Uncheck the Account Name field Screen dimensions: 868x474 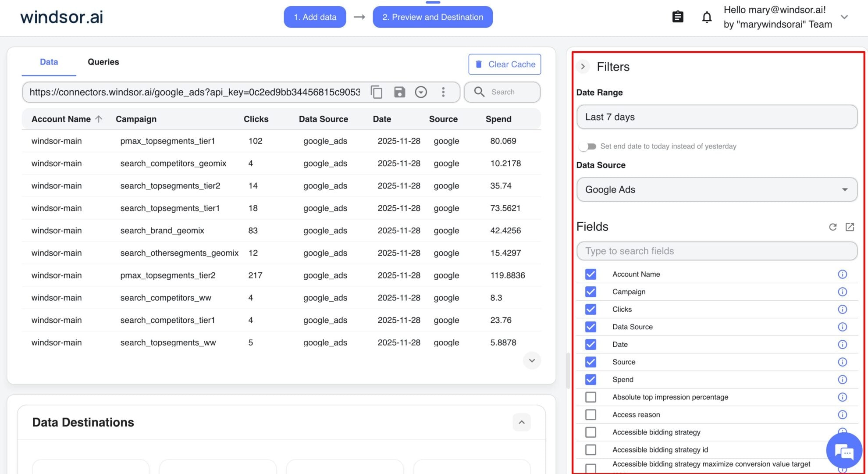click(591, 274)
